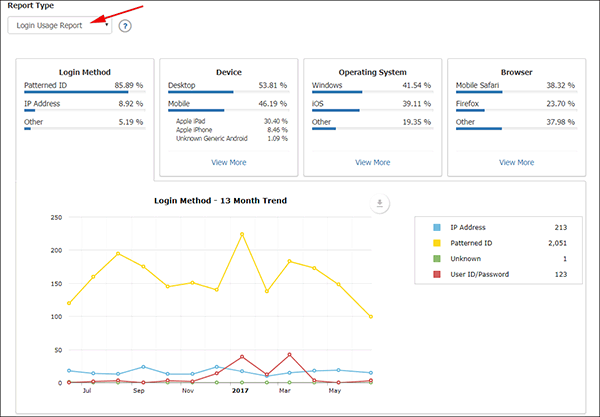Click the Apple iPad row
The image size is (600, 417).
tap(232, 121)
